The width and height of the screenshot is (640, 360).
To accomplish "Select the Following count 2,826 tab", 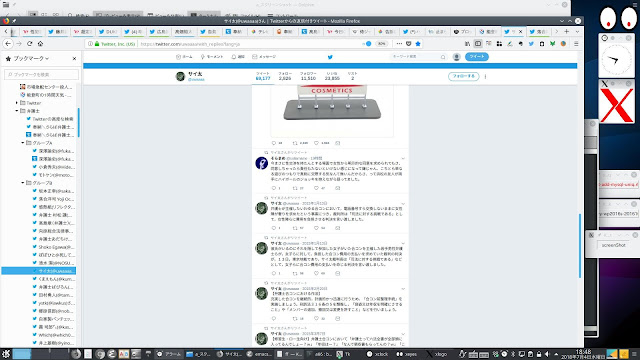I will 285,76.
